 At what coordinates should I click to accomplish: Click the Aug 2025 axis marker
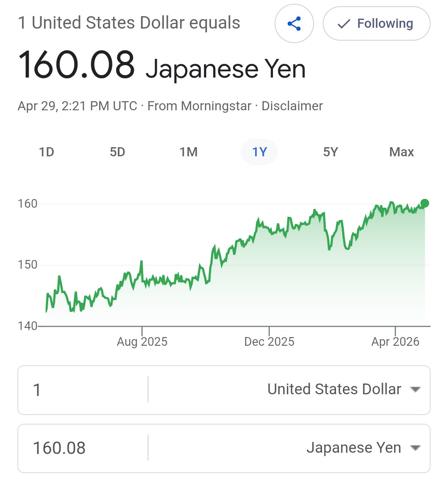pos(142,341)
